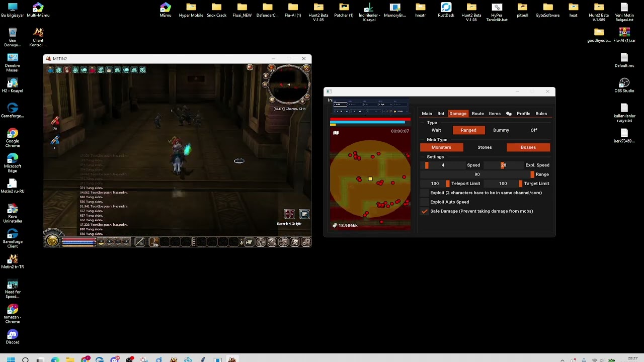
Task: Enable the Exploit same channel/core checkbox
Action: pyautogui.click(x=425, y=193)
